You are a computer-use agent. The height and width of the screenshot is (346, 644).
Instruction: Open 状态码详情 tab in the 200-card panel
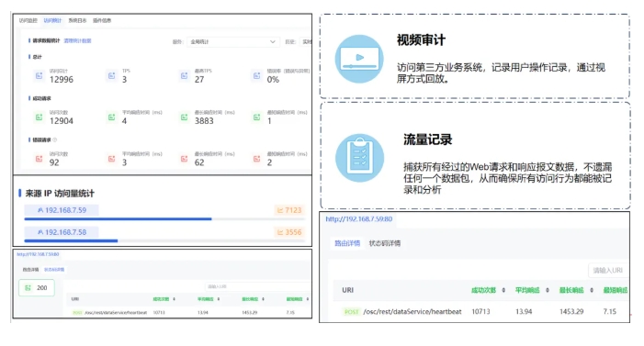(54, 270)
